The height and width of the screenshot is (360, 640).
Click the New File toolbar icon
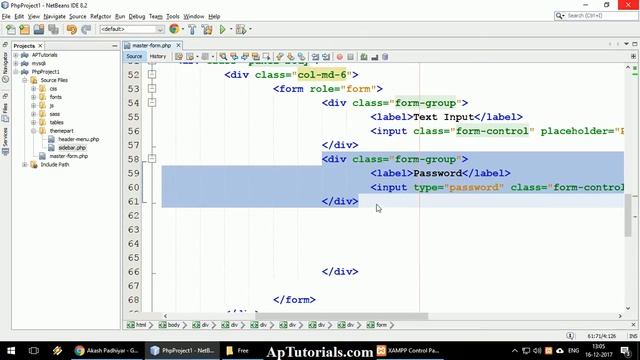[x=11, y=29]
